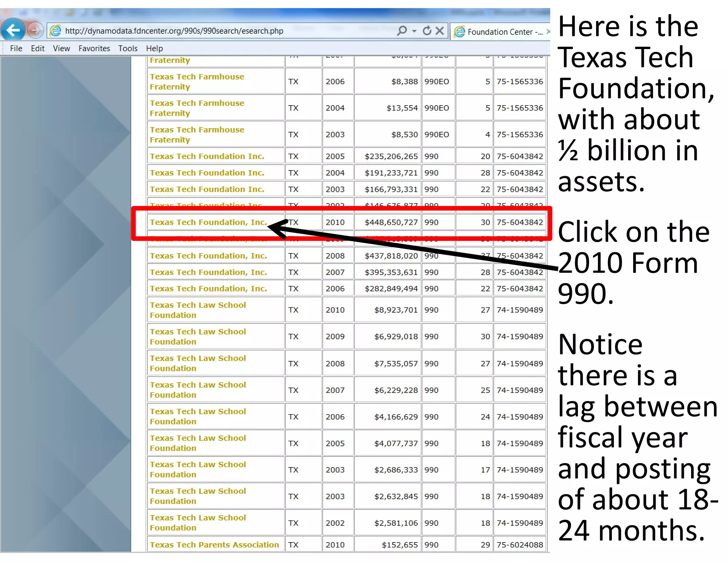
Task: Open Texas Tech Farmhouse Fraternity 2006 filing
Action: (x=197, y=82)
